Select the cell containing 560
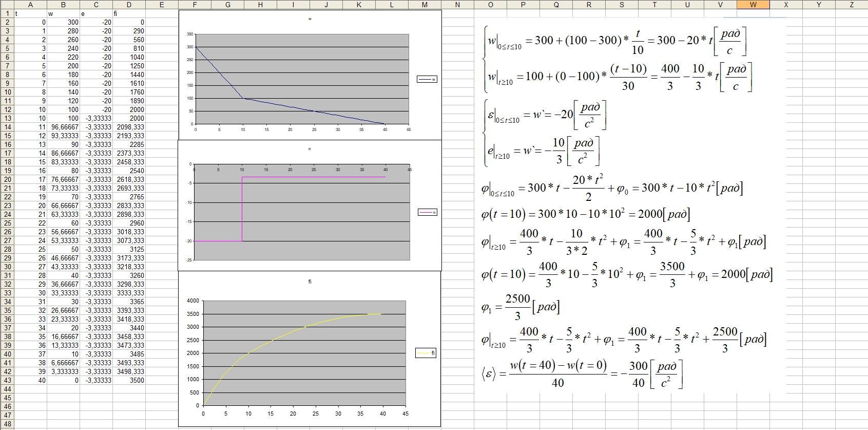 coord(129,40)
